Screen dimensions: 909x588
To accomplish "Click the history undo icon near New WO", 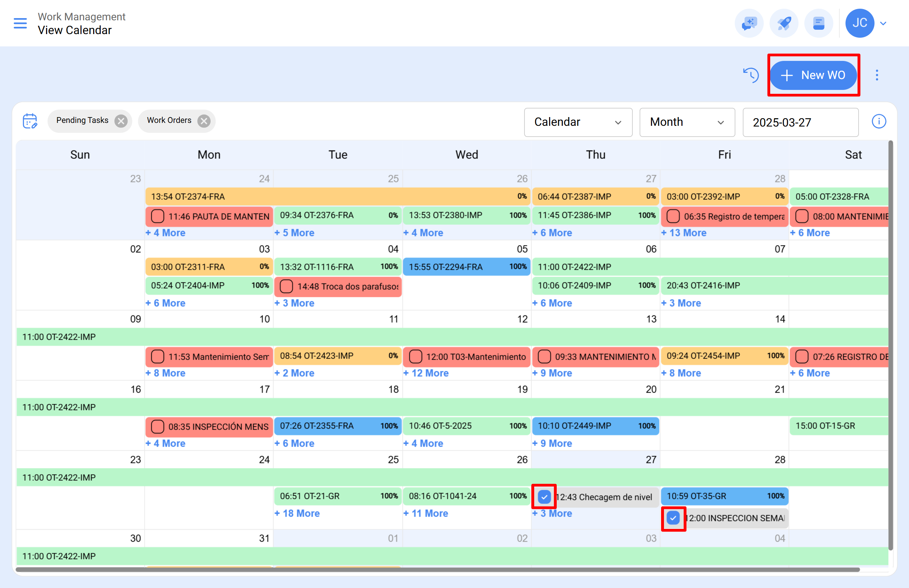I will pyautogui.click(x=751, y=75).
